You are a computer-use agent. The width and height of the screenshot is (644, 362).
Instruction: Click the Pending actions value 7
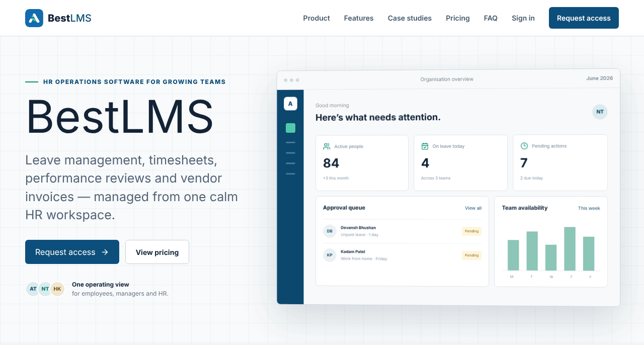coord(524,163)
